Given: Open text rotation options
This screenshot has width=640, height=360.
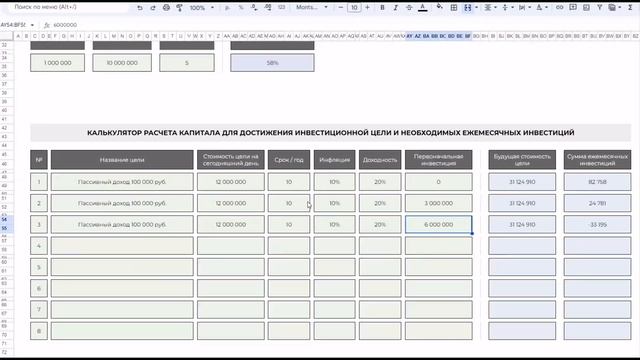Looking at the screenshot, I should (x=539, y=7).
